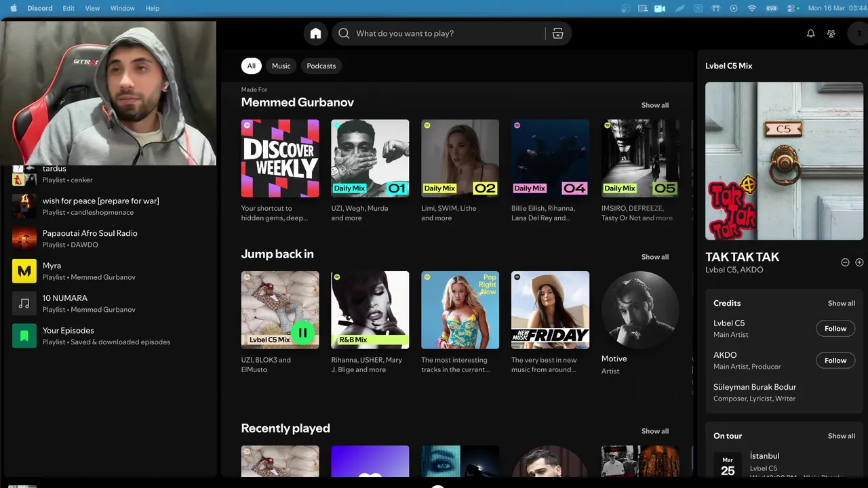The height and width of the screenshot is (488, 868).
Task: Follow AKDO in Credits
Action: [x=835, y=361]
